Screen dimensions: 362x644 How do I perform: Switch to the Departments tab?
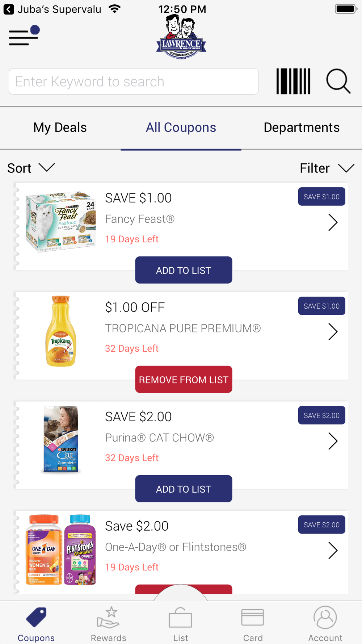pos(302,127)
